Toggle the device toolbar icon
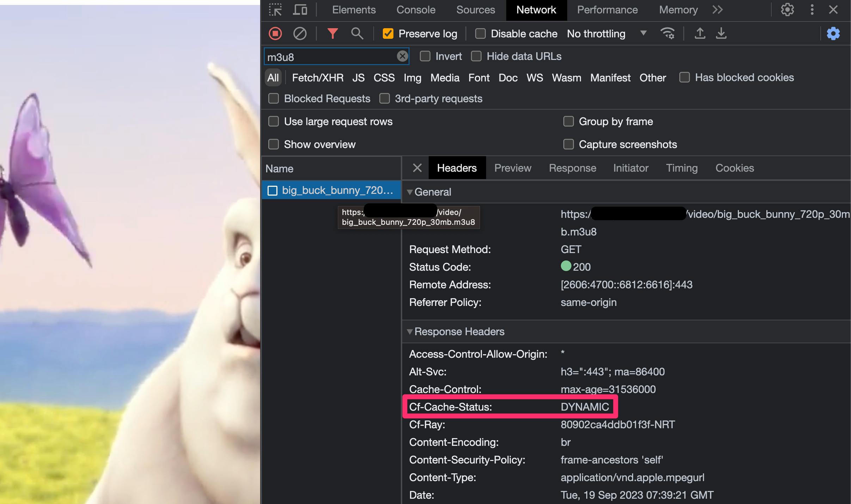This screenshot has width=851, height=504. coord(300,10)
